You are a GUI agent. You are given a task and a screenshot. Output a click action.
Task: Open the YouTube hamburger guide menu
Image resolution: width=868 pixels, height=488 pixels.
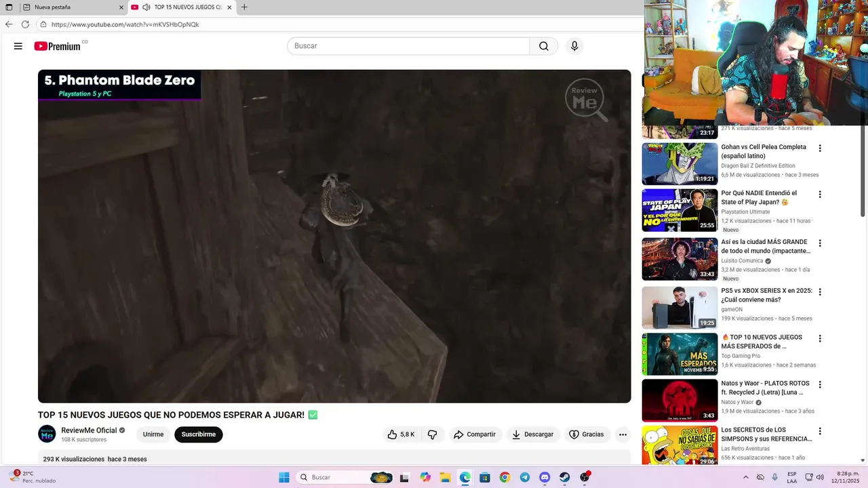[x=18, y=46]
